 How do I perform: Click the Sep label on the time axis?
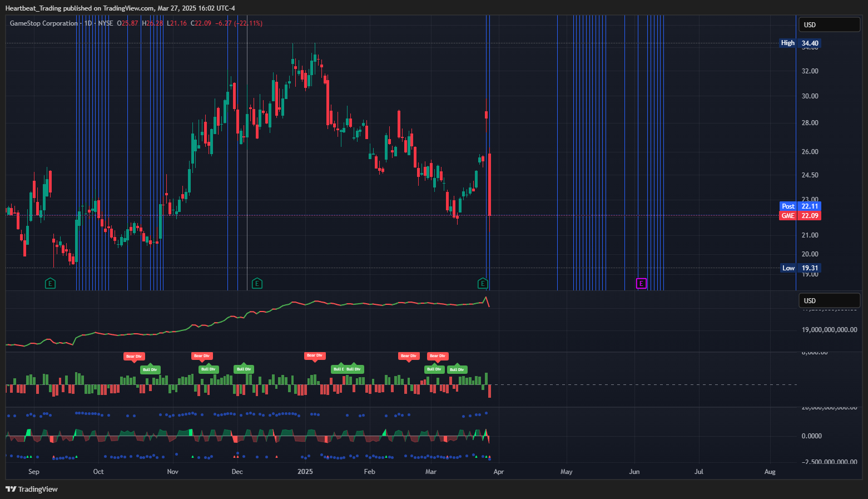34,472
